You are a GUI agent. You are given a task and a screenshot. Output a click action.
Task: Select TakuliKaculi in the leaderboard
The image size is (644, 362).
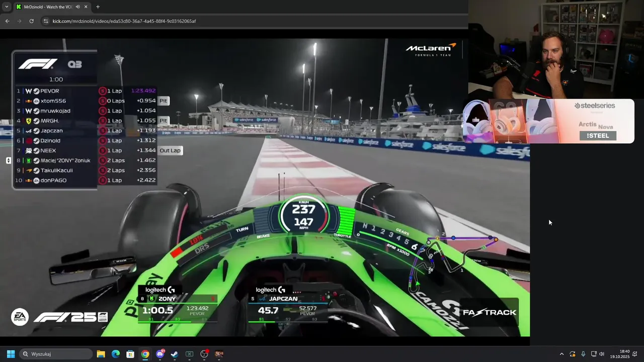tap(56, 170)
